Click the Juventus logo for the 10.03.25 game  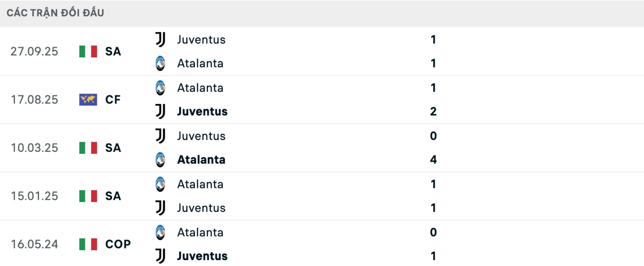click(160, 136)
